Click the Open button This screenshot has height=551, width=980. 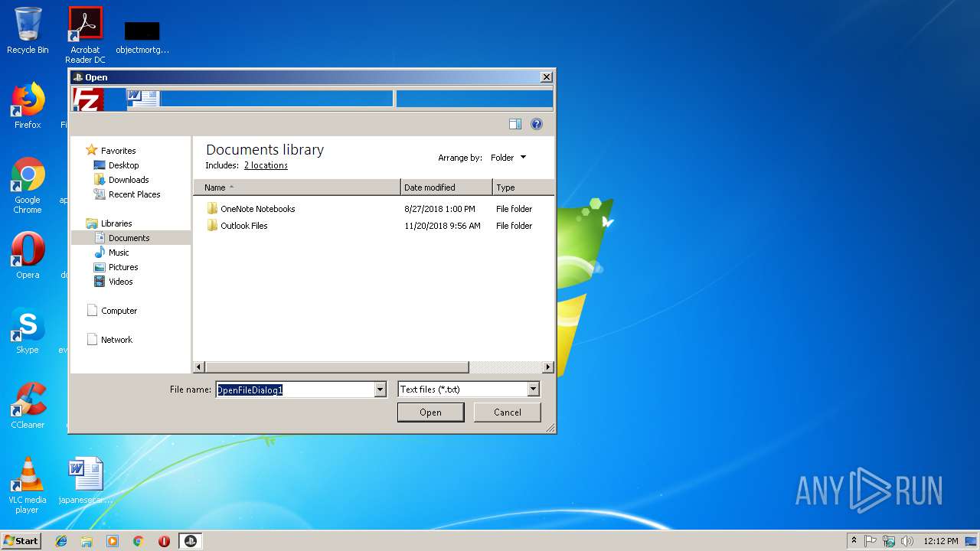(430, 412)
